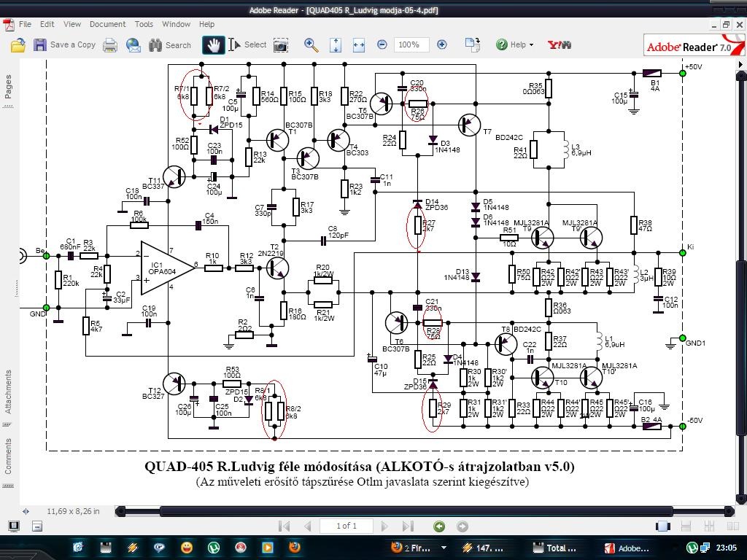Click the page number field showing 1 of 1
747x560 pixels.
pos(347,526)
